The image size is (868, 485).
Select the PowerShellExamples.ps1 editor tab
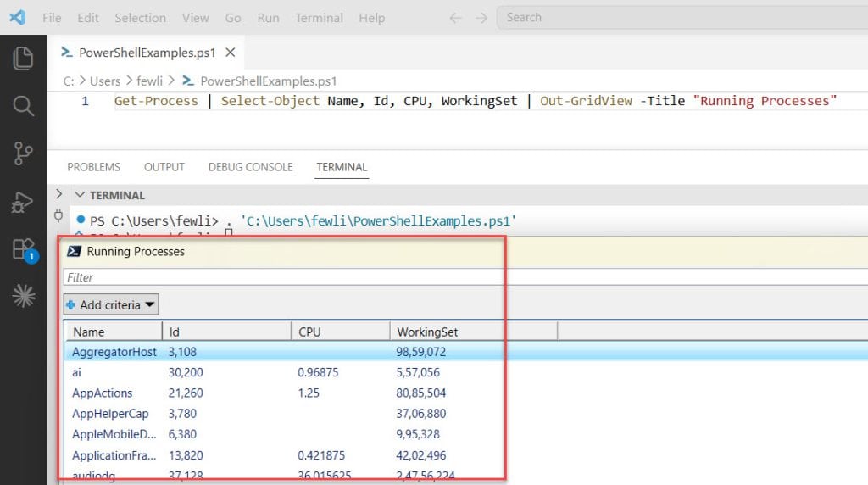(146, 53)
